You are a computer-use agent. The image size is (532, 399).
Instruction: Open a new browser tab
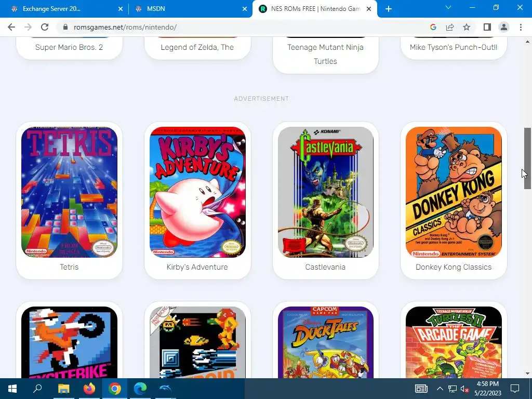389,9
